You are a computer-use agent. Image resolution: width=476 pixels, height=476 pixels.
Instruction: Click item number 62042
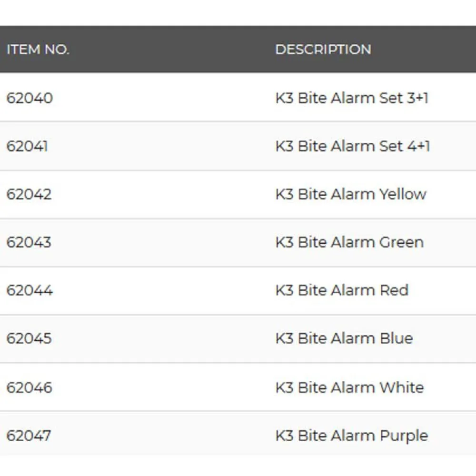click(x=29, y=194)
